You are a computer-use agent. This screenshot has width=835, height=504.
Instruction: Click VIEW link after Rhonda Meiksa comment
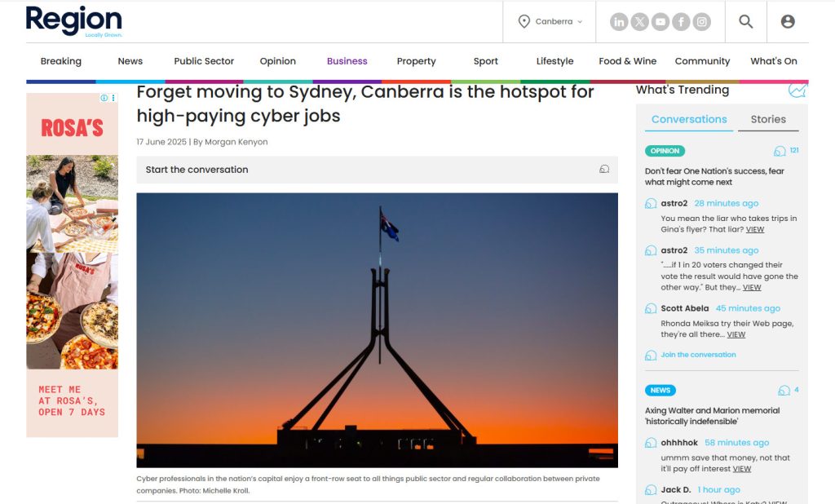tap(736, 334)
